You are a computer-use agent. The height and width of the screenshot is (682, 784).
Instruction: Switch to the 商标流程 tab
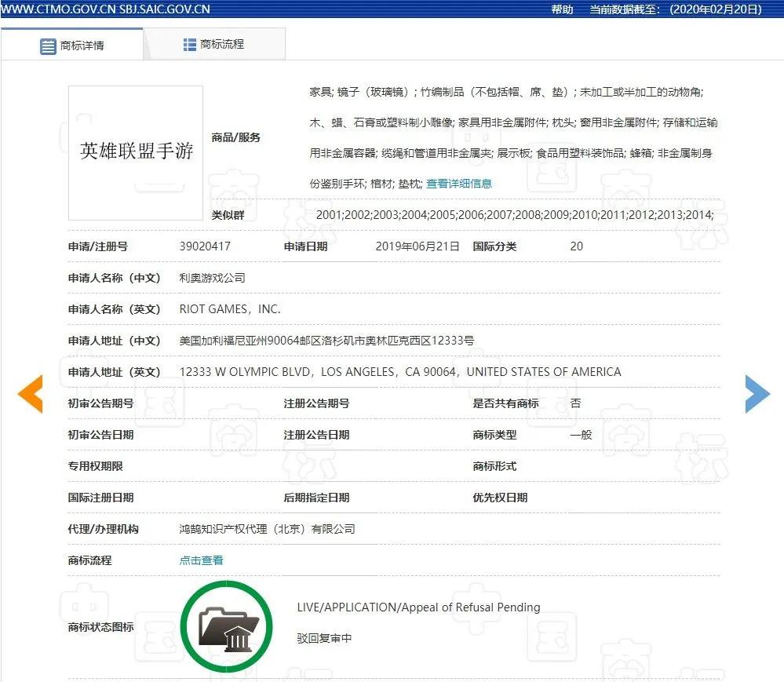[x=222, y=45]
